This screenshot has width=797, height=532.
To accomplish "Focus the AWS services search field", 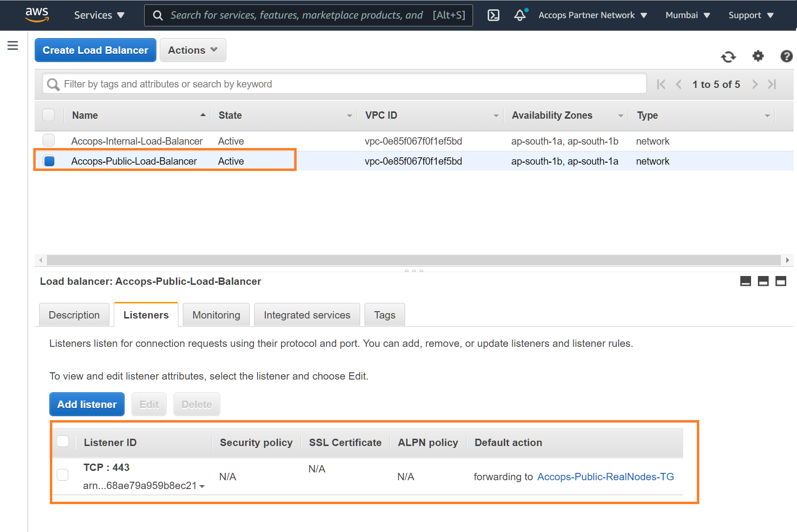I will click(308, 15).
